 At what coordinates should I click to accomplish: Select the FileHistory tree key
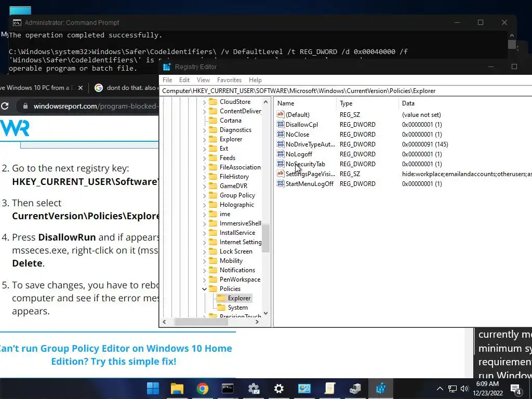click(234, 177)
